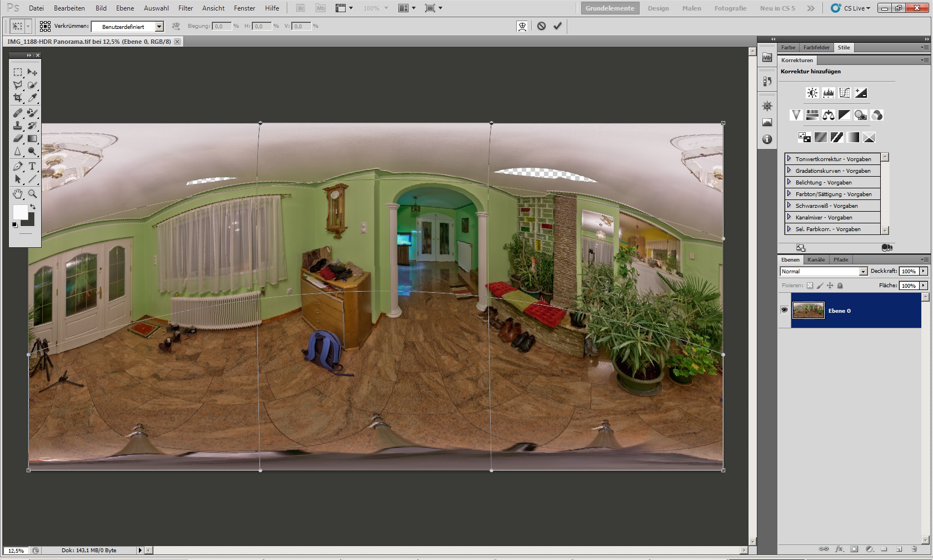Image resolution: width=933 pixels, height=560 pixels.
Task: Choose the Horizontal Type tool
Action: 32,166
